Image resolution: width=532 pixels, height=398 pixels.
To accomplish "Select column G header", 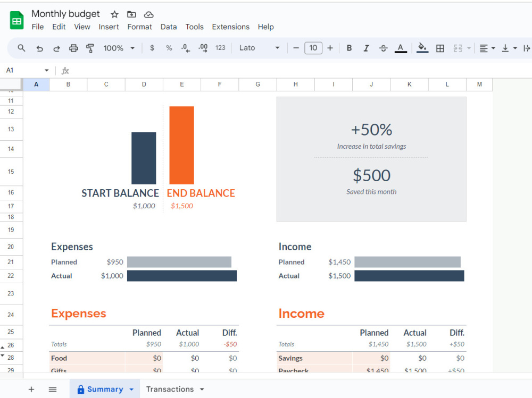I will pos(258,84).
